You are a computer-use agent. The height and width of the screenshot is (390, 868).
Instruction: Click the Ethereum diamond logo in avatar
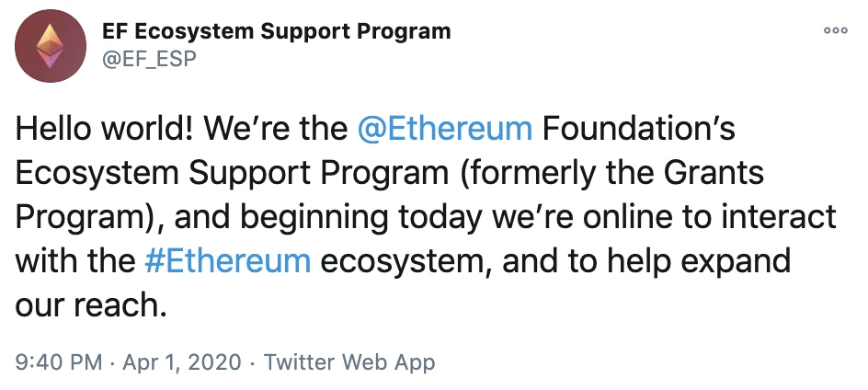coord(51,46)
